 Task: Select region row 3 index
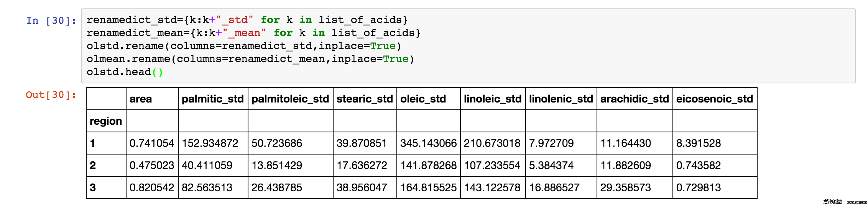point(93,188)
